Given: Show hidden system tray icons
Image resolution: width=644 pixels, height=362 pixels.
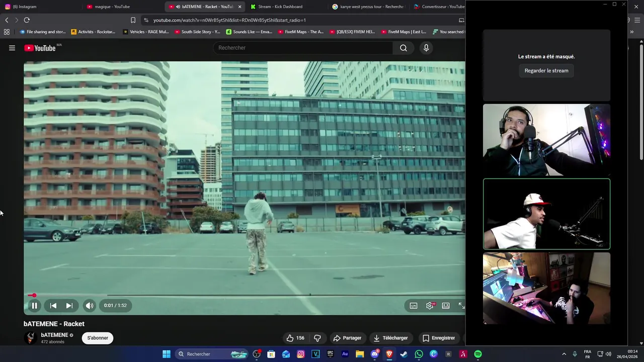Looking at the screenshot, I should coord(563,354).
